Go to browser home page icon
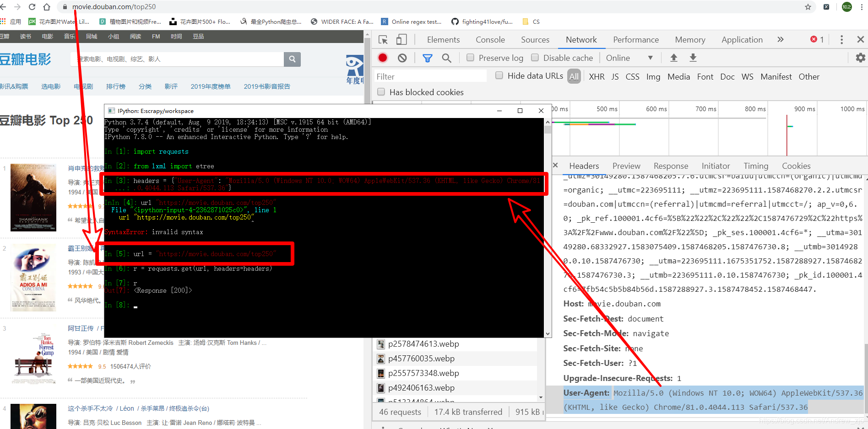The height and width of the screenshot is (429, 868). (x=47, y=7)
